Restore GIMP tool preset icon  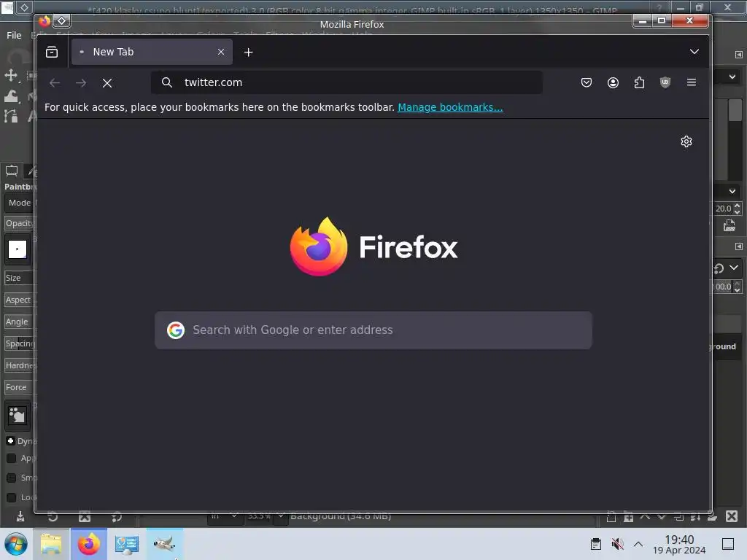pyautogui.click(x=53, y=516)
